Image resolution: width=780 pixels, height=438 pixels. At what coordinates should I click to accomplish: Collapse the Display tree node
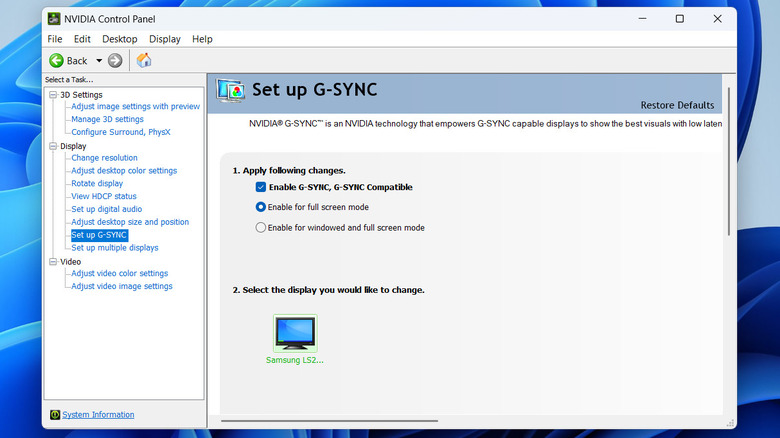tap(53, 146)
